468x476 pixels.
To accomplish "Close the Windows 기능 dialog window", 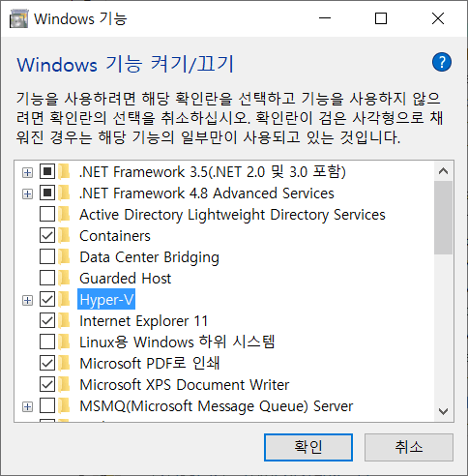I will click(438, 18).
